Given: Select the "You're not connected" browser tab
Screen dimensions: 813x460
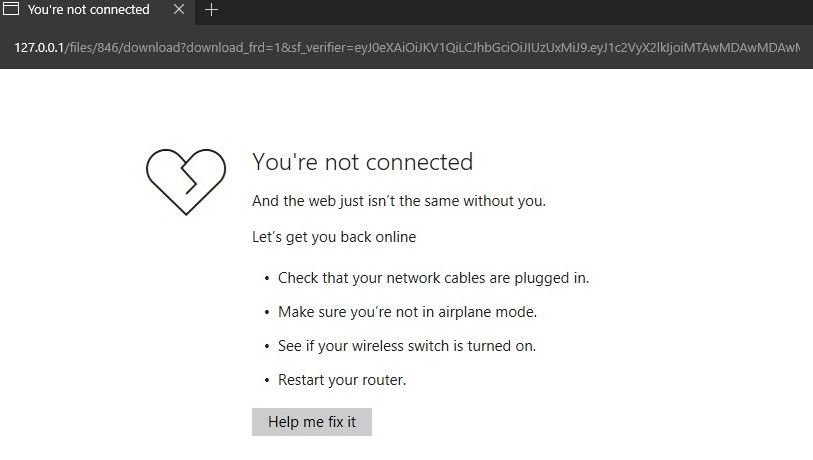Looking at the screenshot, I should pos(88,10).
